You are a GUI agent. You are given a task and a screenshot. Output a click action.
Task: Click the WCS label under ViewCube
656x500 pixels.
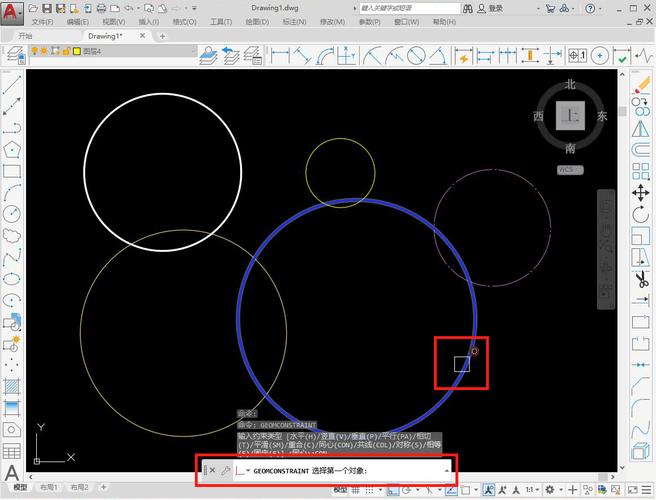pos(570,170)
